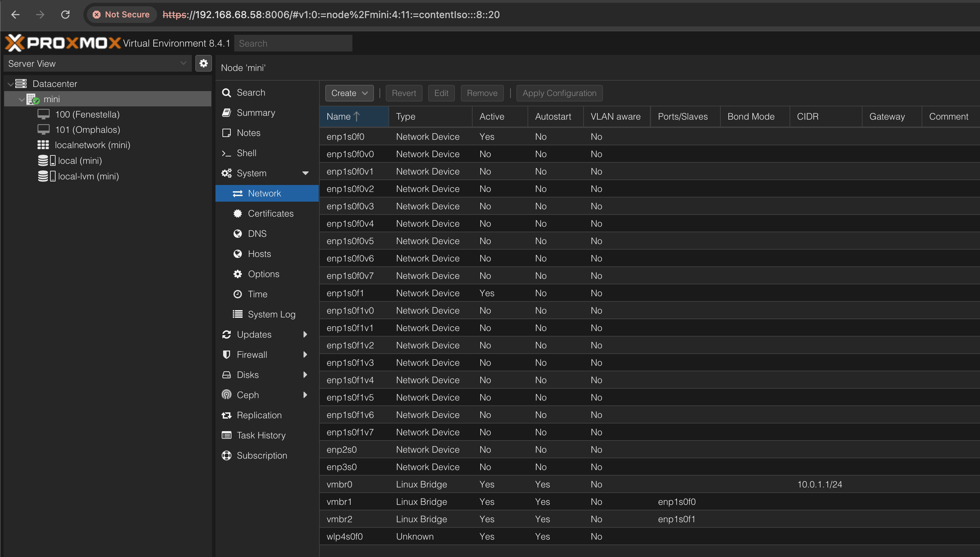The height and width of the screenshot is (557, 980).
Task: Select the vmbr0 row
Action: [x=649, y=484]
